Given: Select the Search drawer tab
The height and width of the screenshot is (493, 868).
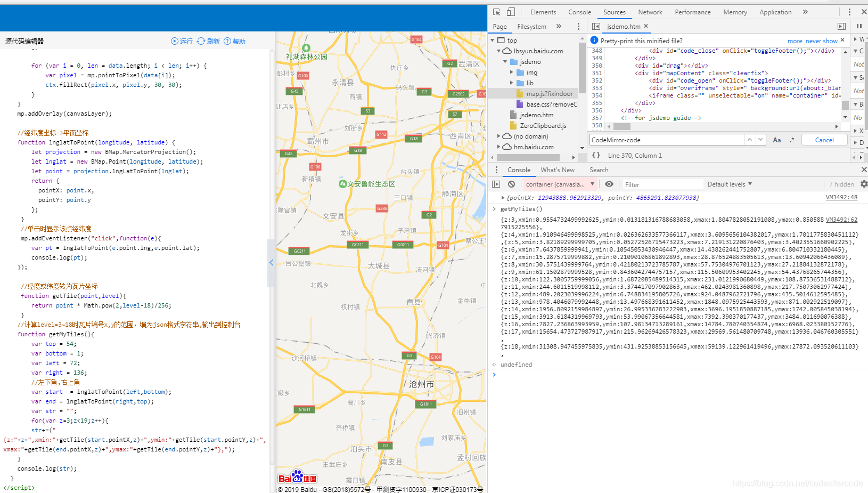Looking at the screenshot, I should [x=599, y=170].
